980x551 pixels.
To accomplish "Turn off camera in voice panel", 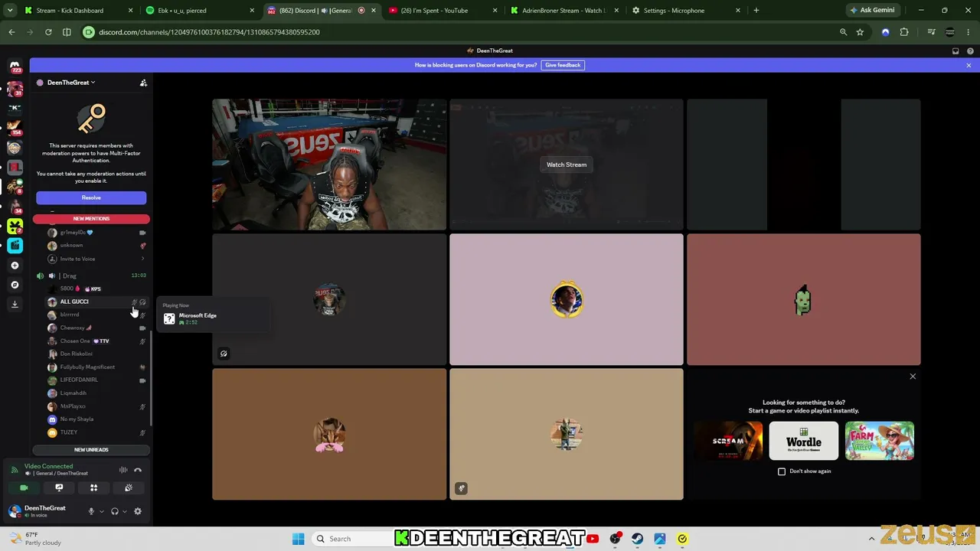I will click(24, 487).
